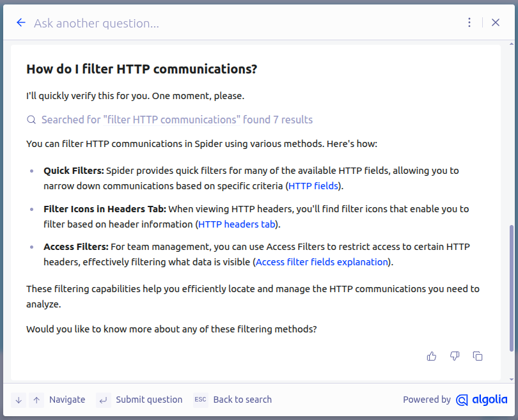
Task: Type in Ask another question field
Action: [243, 24]
